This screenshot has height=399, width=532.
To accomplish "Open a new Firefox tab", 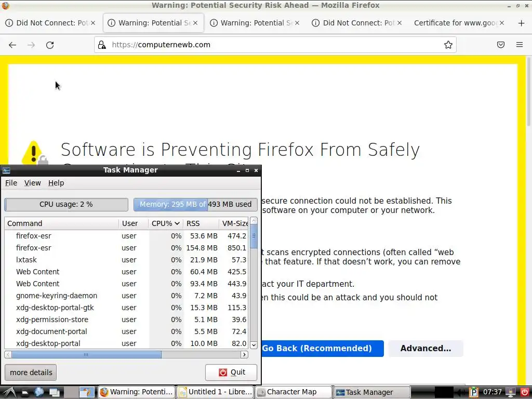I will coord(522,23).
